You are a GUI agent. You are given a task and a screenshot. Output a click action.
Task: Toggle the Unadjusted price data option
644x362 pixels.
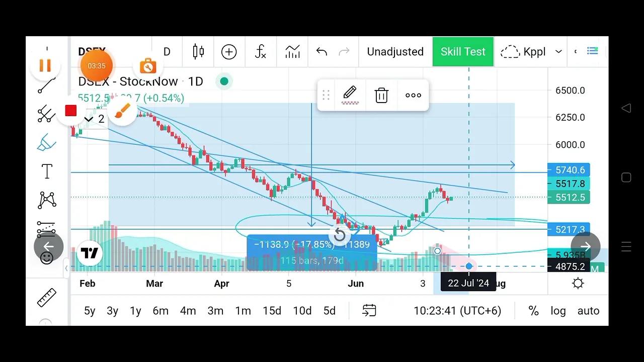(x=395, y=51)
